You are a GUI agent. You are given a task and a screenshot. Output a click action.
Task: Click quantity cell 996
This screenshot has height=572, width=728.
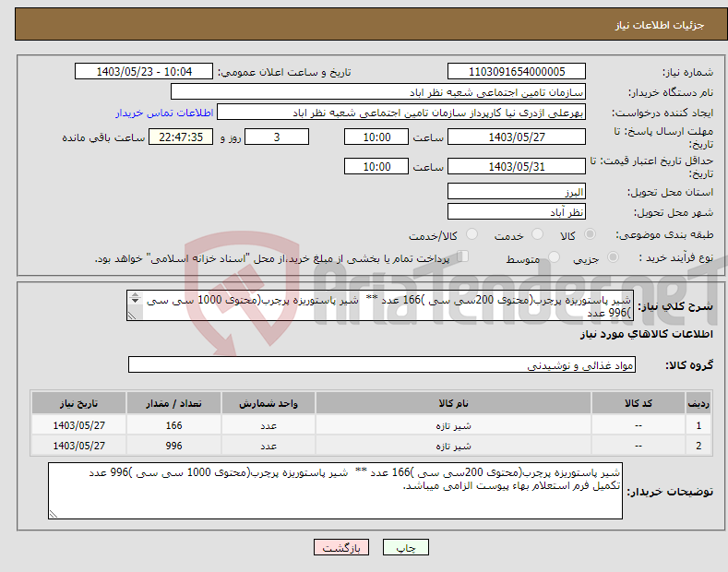coord(173,446)
